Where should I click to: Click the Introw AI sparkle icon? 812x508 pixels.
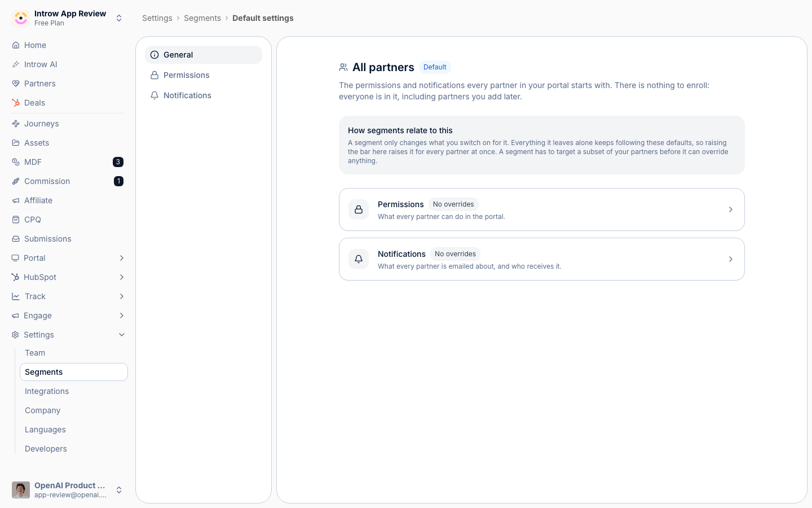(16, 64)
